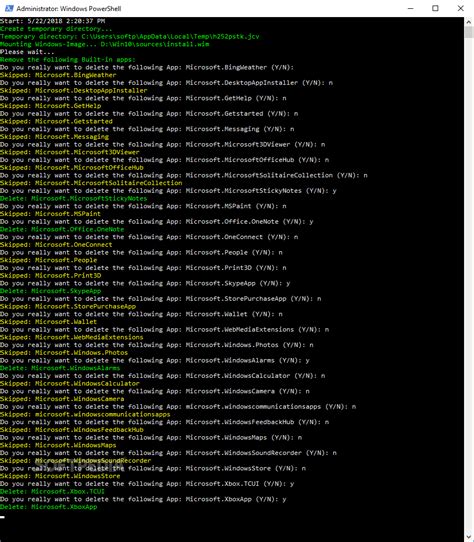
Task: Click the prompt asking about Microsoft.Xbox.TCUI
Action: pos(147,484)
